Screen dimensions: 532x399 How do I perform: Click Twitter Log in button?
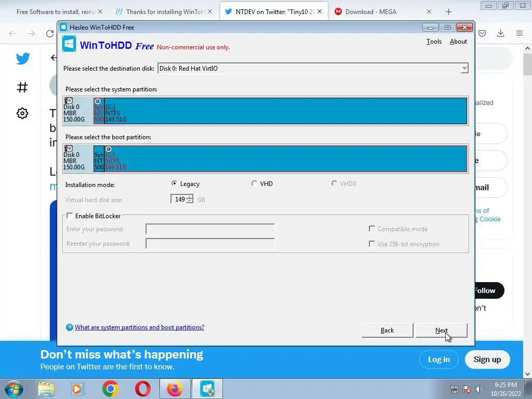click(x=438, y=360)
